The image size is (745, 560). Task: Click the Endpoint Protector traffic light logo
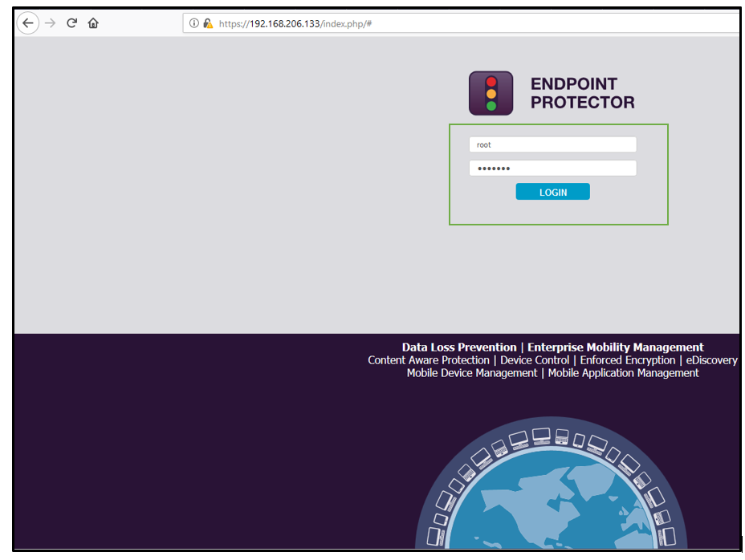click(x=491, y=93)
